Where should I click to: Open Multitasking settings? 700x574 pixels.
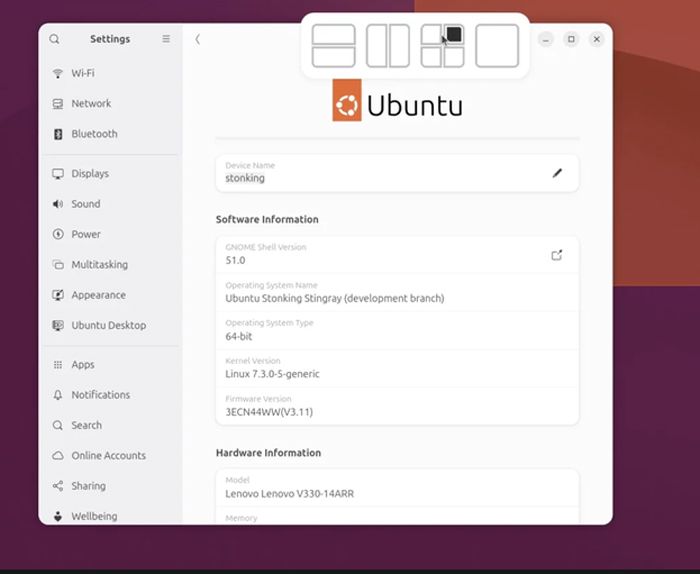pos(112,264)
